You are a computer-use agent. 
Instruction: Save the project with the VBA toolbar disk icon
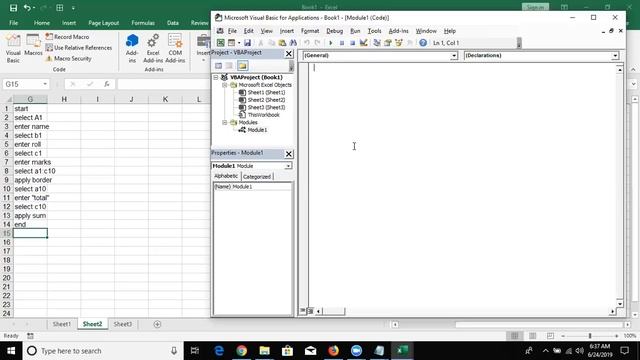click(247, 43)
